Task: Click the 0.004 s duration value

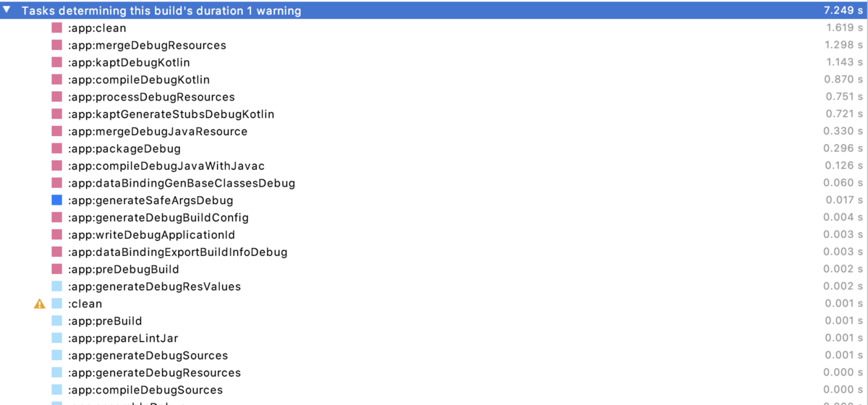Action: (843, 218)
